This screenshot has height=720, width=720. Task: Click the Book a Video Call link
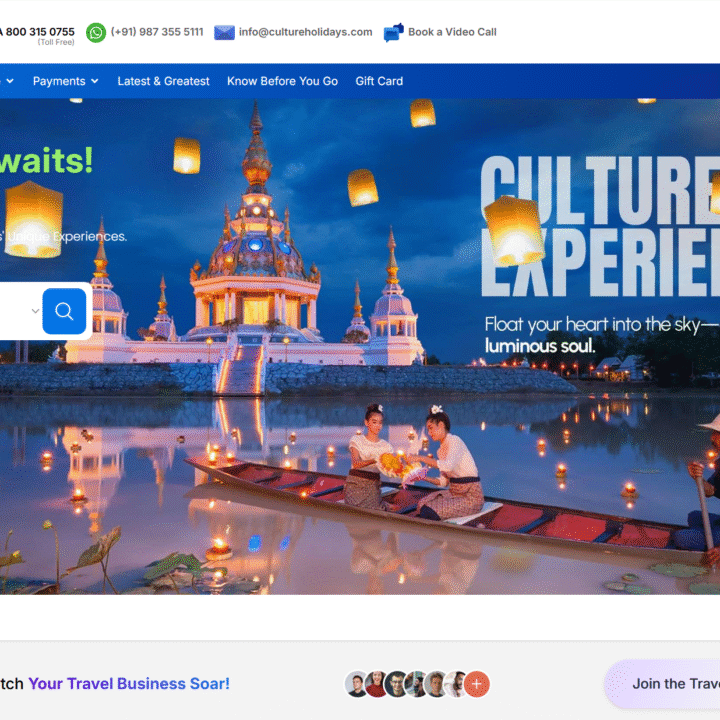[452, 32]
